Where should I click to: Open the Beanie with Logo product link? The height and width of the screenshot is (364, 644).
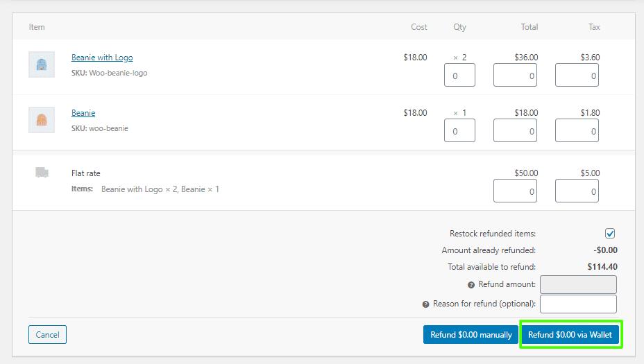(102, 58)
